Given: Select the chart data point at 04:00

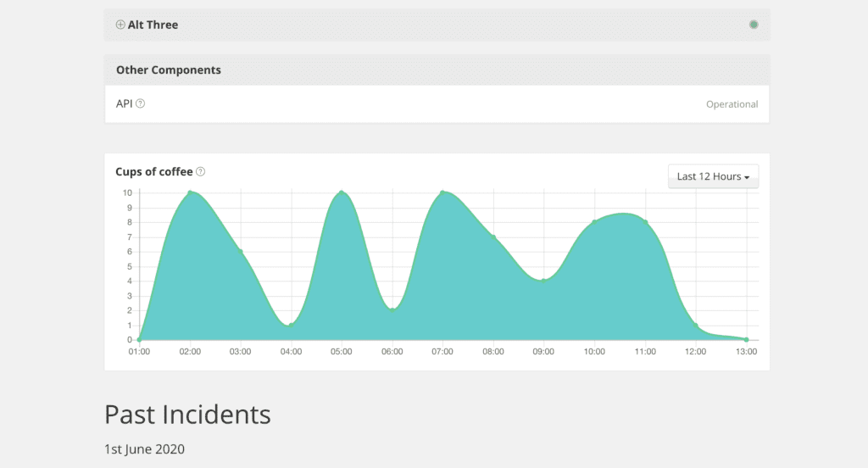Looking at the screenshot, I should point(291,325).
